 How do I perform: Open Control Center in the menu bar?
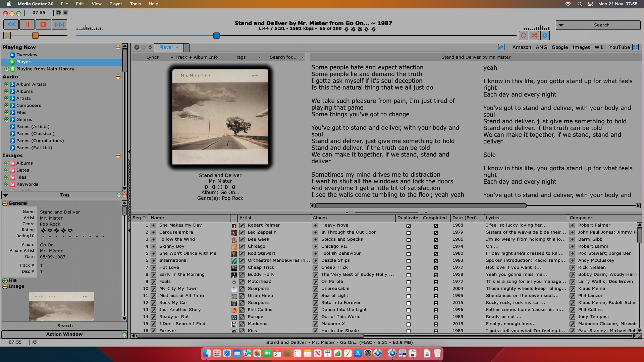click(x=591, y=4)
